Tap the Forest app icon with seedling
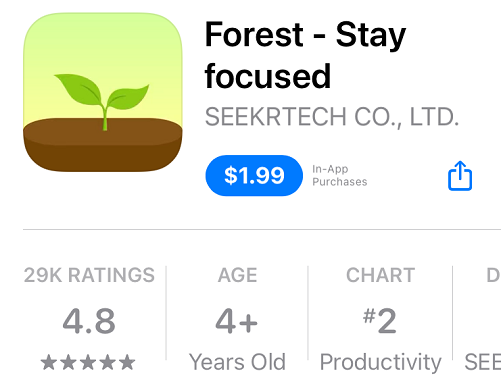Viewport: 501px width, 390px height. coord(103,92)
